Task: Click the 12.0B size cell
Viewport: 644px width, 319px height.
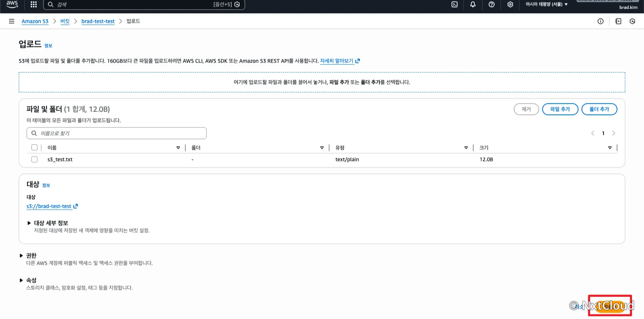Action: (x=486, y=159)
